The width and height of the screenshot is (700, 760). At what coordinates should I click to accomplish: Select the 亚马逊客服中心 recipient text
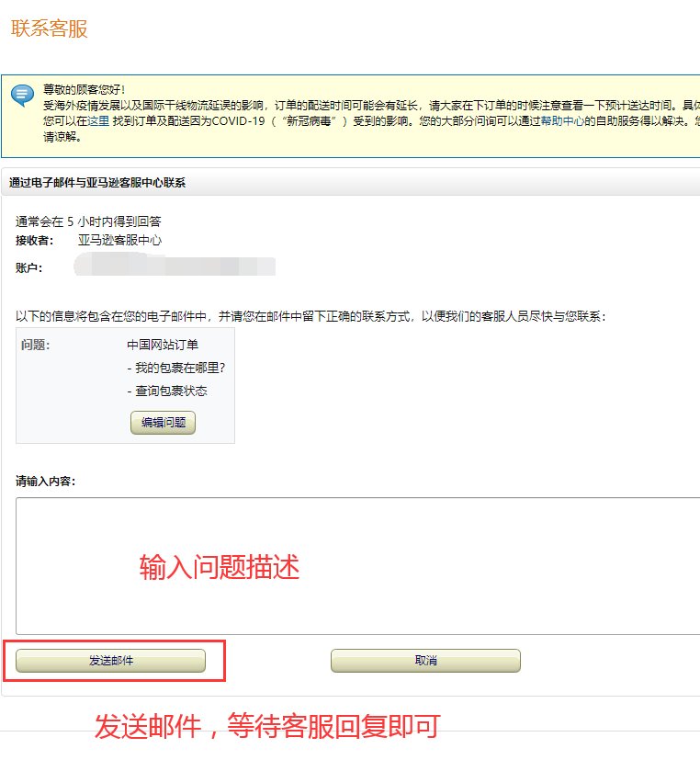tap(119, 240)
